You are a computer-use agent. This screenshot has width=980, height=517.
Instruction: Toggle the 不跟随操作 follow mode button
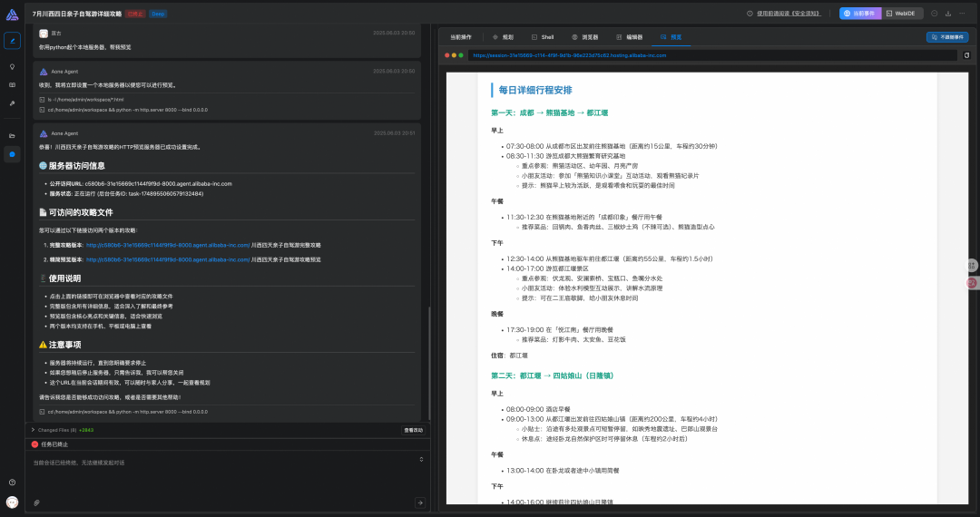click(948, 37)
